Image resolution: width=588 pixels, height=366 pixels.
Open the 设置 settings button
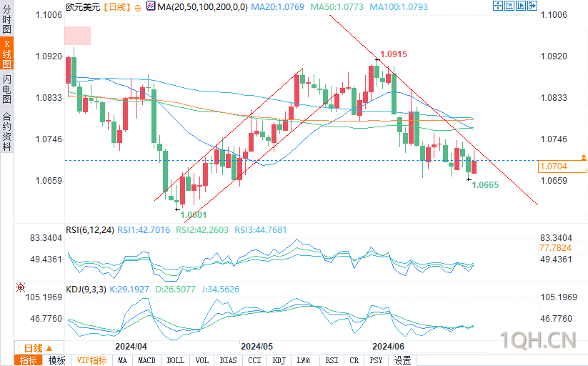tap(402, 360)
